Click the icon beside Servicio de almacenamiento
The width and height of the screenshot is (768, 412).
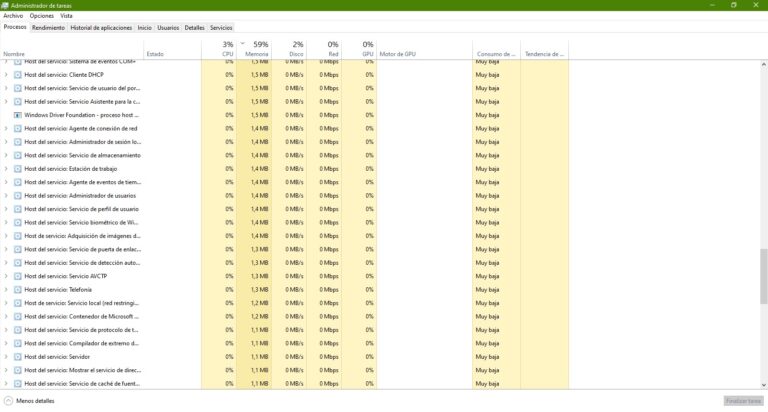[x=18, y=155]
